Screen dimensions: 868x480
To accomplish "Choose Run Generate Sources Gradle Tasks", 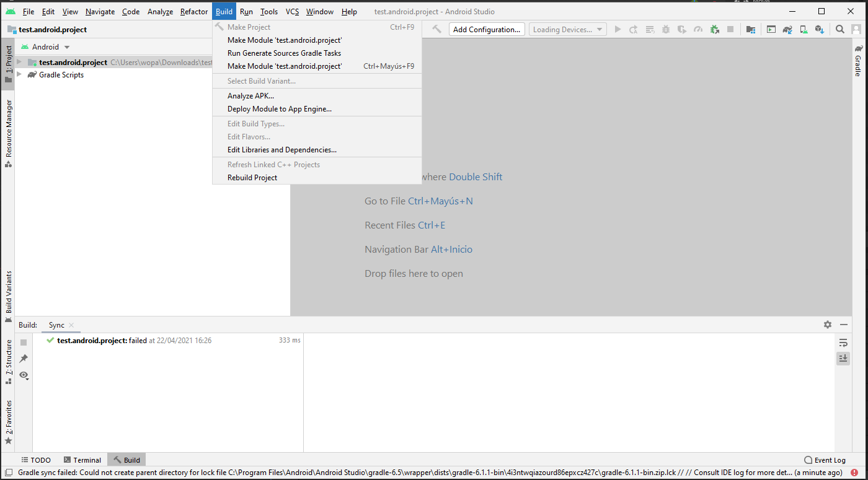I will pos(317,53).
